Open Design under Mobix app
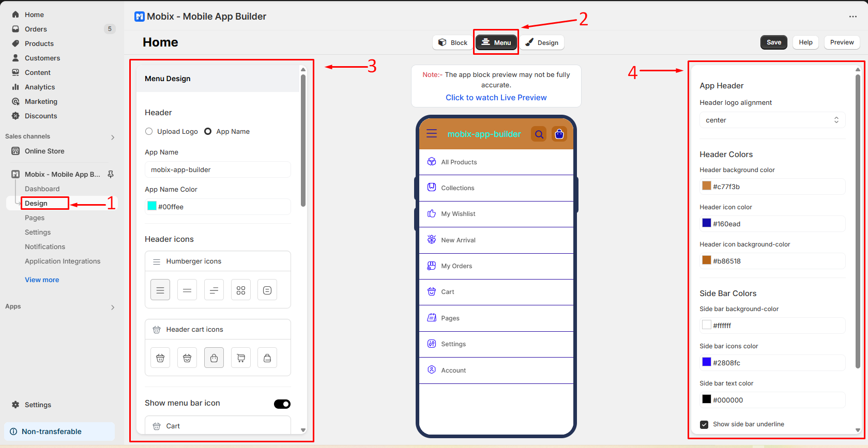This screenshot has width=868, height=448. click(36, 203)
